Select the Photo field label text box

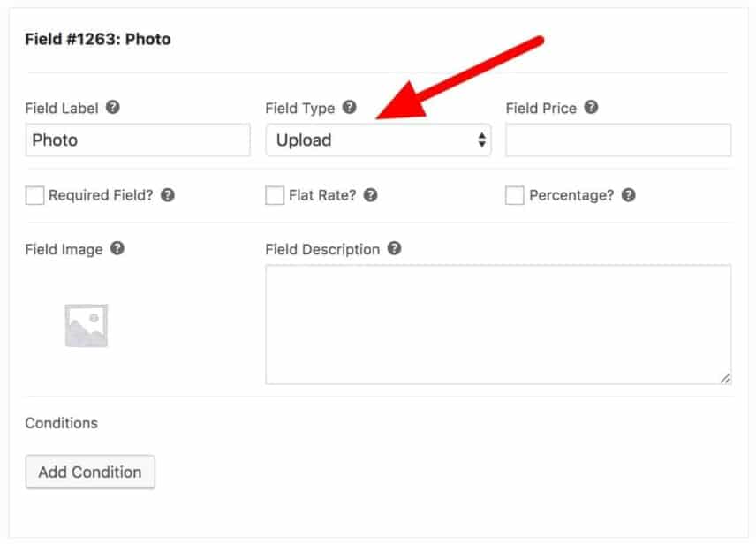tap(137, 140)
